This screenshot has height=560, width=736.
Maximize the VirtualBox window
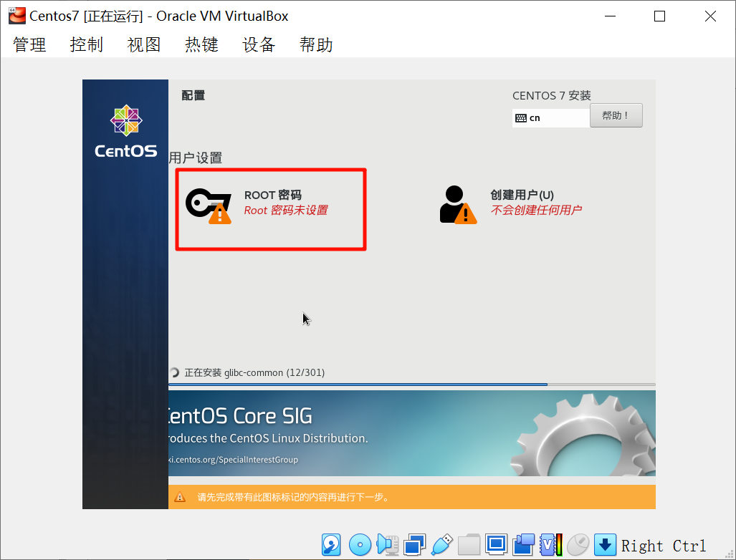[659, 16]
